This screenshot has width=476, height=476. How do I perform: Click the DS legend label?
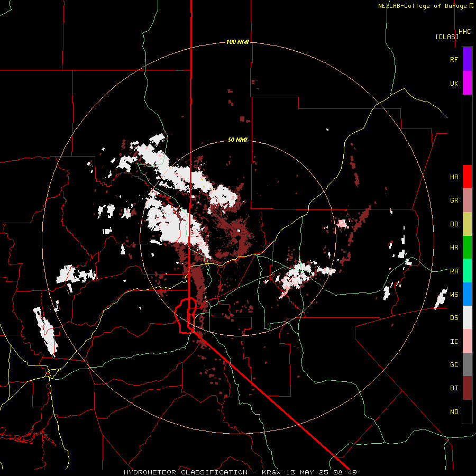point(454,318)
